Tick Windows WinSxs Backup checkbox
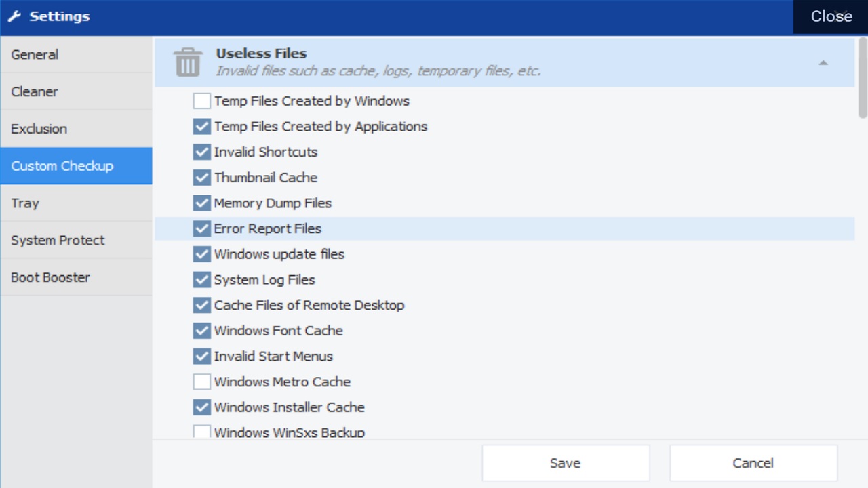The width and height of the screenshot is (868, 488). coord(201,432)
